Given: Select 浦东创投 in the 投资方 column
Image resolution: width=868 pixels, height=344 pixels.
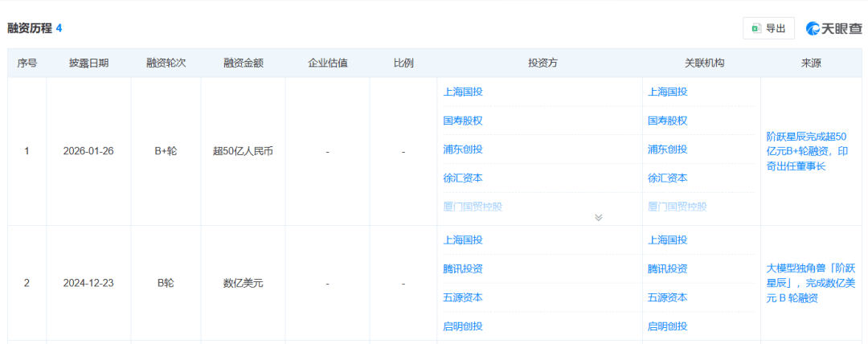Looking at the screenshot, I should click(x=463, y=149).
